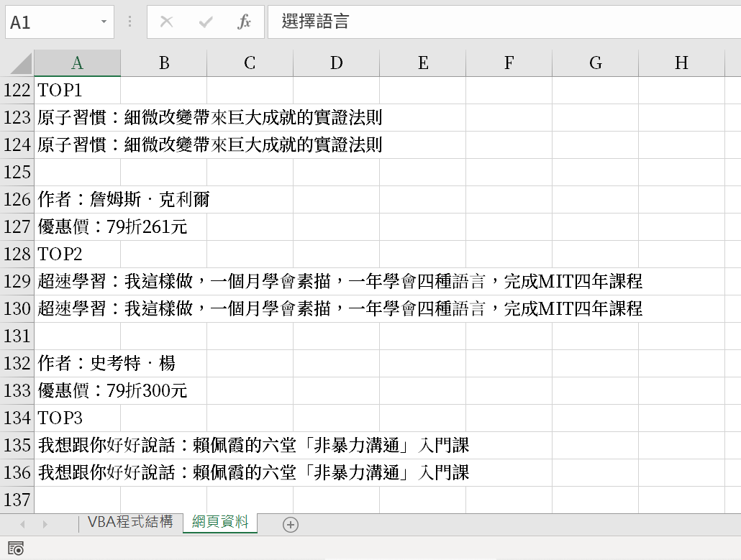Click the cell containing TOP1
This screenshot has height=560, width=741.
coord(77,90)
